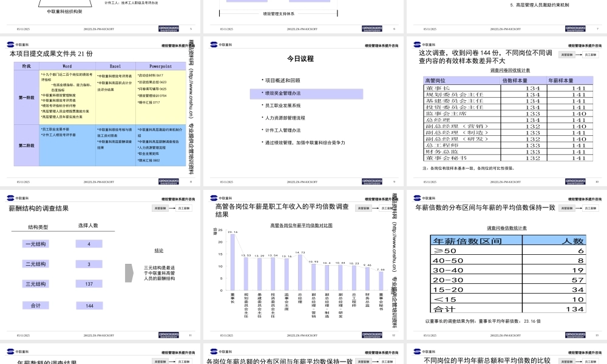The image size is (607, 364).
Task: Click the 中联重科 logo on the 21 份 deliverables slide
Action: 18,44
